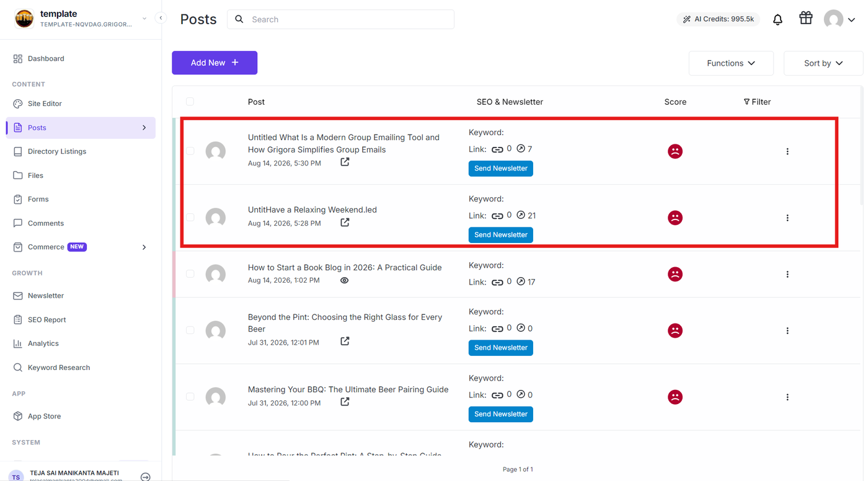Click the sad-face score of Book Blog post
This screenshot has height=481, width=868.
(x=675, y=274)
